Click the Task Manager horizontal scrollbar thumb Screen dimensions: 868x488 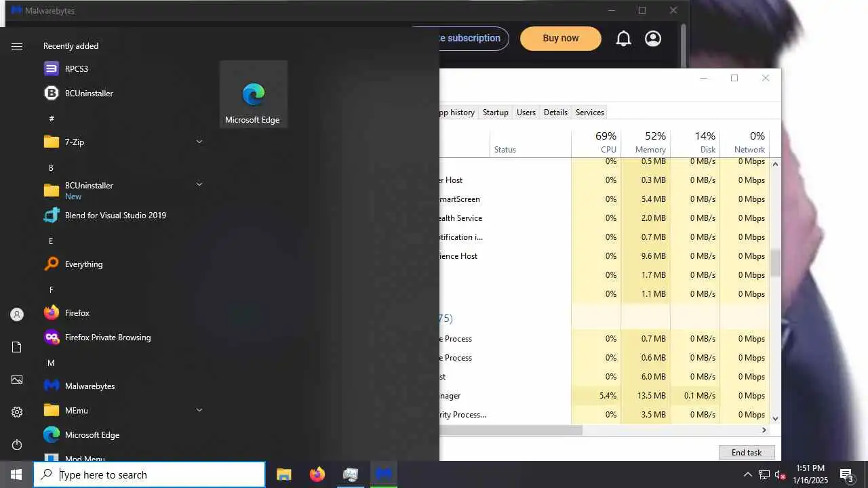(511, 430)
